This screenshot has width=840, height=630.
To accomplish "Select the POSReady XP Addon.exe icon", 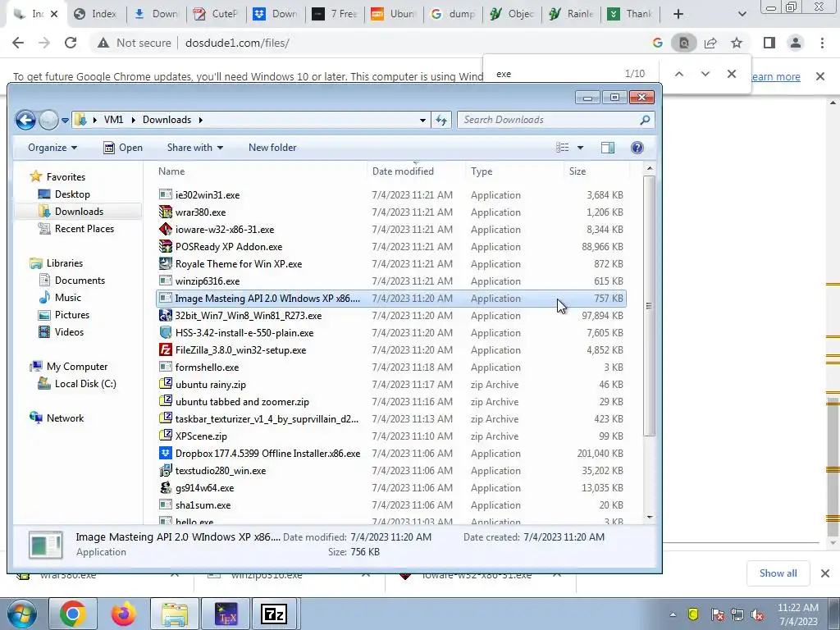I will coord(166,246).
